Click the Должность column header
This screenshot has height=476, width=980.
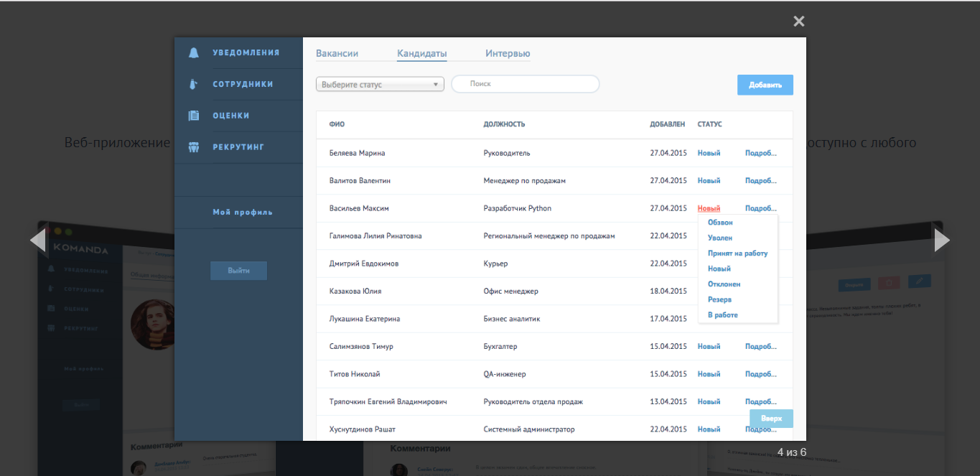504,124
